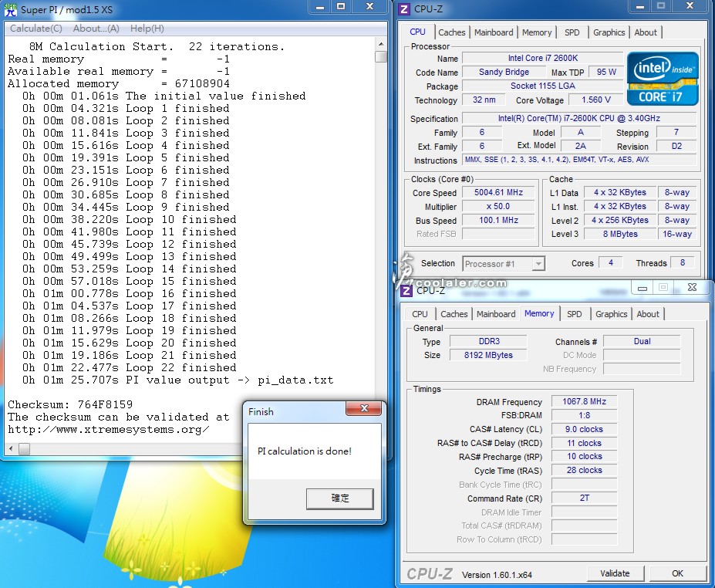Click the Cycle Time (tRAS) value 28 clocks
Screen dimensions: 715x588
coord(584,470)
